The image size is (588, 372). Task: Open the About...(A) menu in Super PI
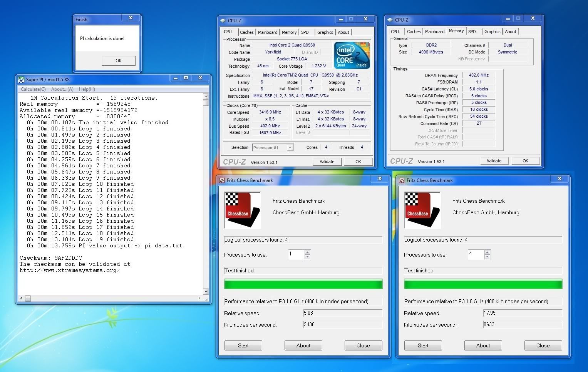(62, 89)
